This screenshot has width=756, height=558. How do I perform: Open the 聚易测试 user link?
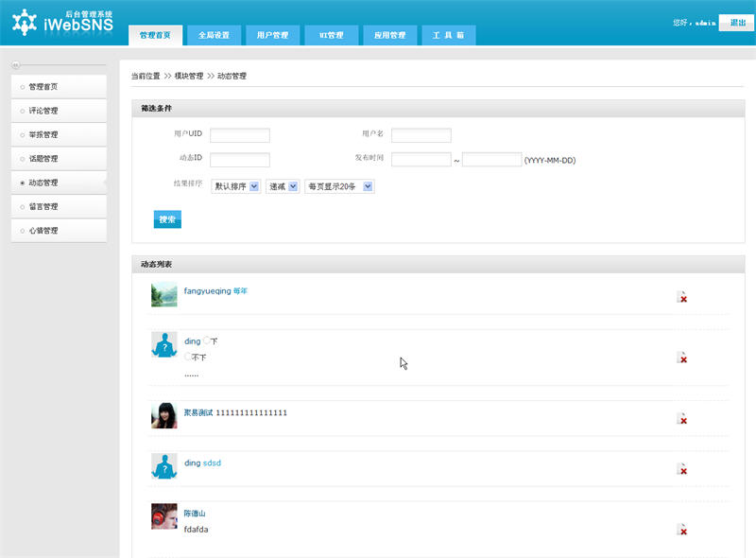coord(198,412)
